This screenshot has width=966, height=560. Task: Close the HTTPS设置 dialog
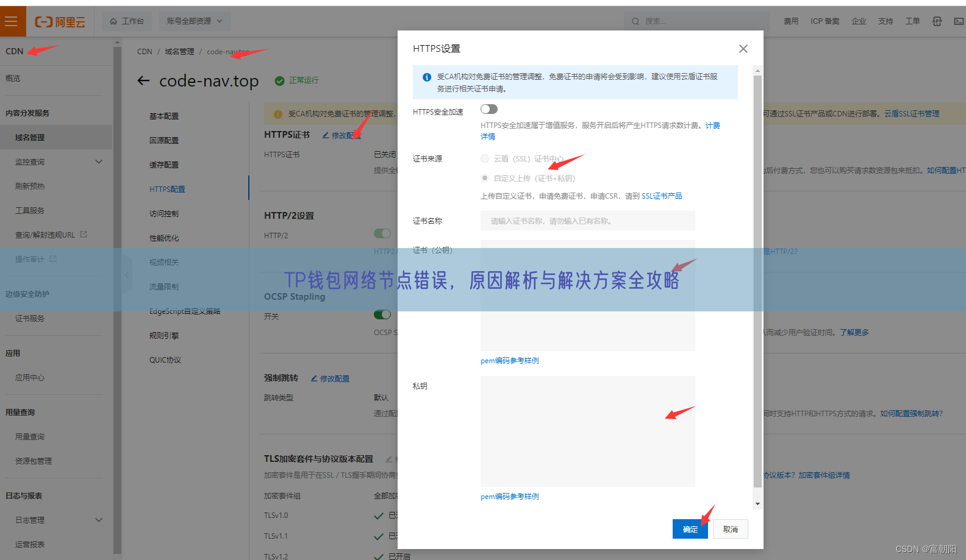click(x=743, y=49)
